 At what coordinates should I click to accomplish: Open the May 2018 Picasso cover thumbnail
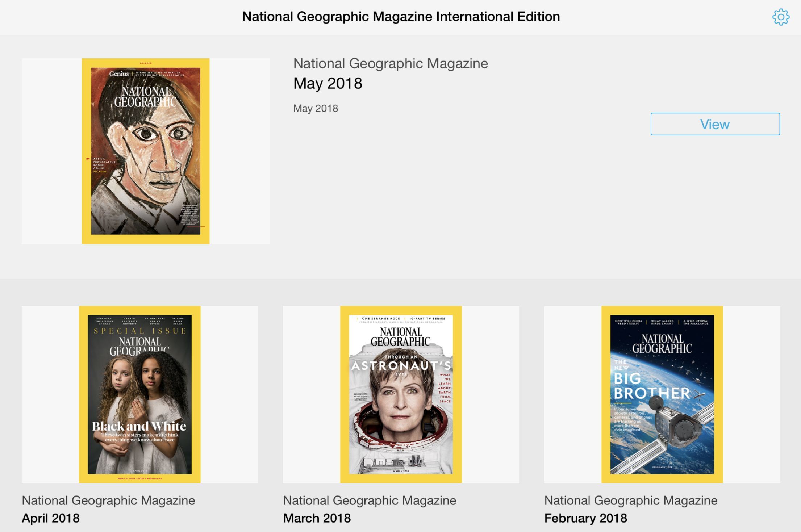point(146,151)
